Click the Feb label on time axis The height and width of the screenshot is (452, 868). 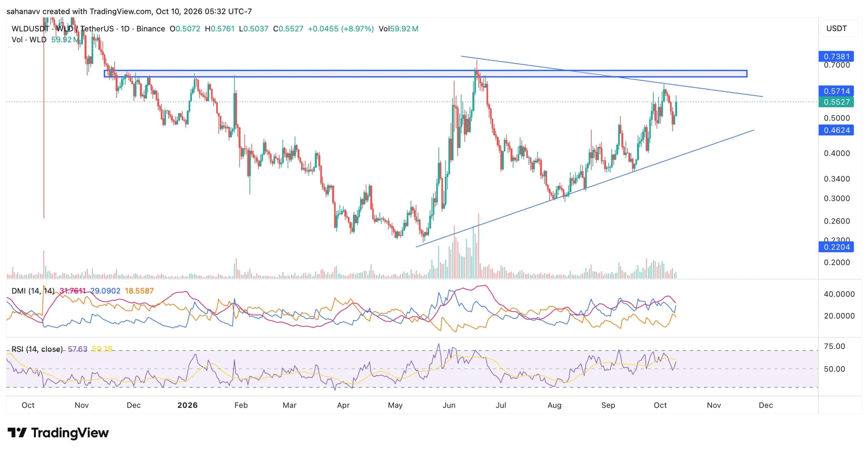(x=241, y=405)
